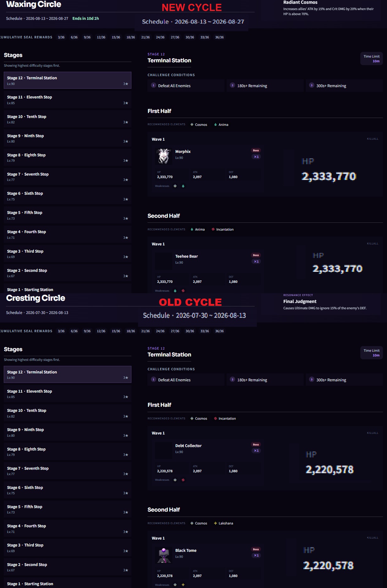Click the Cosmos weakness icon under Morphix

click(x=175, y=186)
